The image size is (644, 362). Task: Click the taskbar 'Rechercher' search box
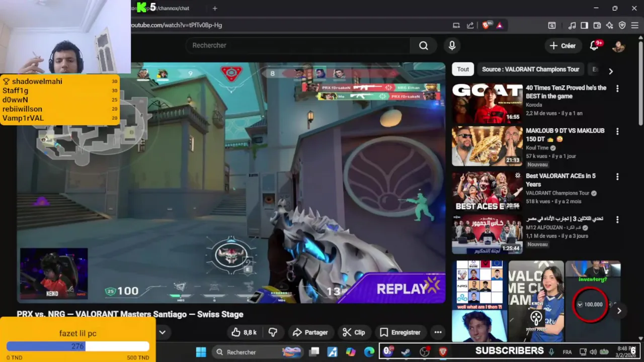coord(258,352)
